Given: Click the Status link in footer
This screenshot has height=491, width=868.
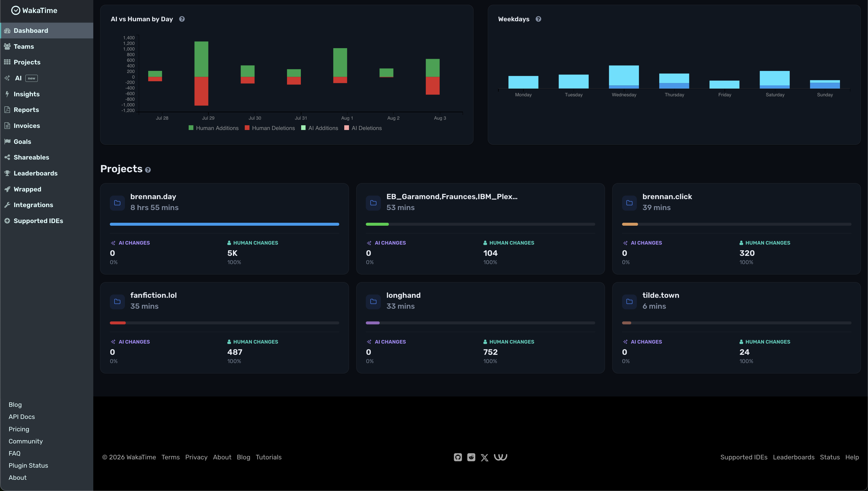Looking at the screenshot, I should (x=830, y=457).
